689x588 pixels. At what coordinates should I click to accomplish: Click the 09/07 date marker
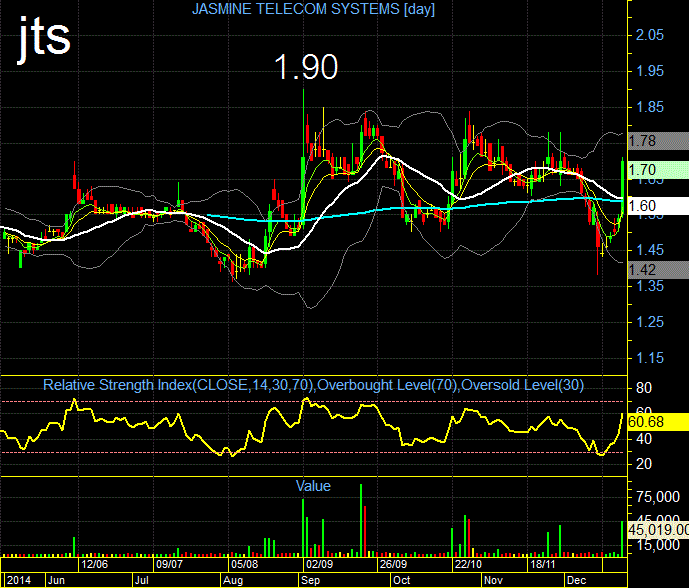click(x=169, y=564)
